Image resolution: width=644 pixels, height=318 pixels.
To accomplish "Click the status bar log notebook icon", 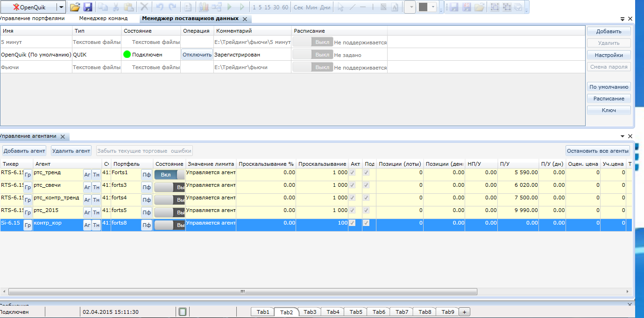I will pyautogui.click(x=183, y=311).
